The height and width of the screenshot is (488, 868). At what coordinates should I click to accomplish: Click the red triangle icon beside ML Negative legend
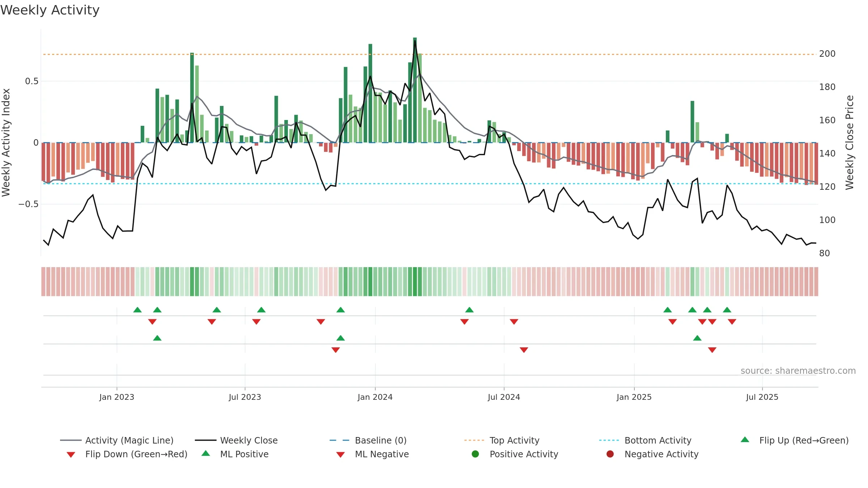(x=340, y=455)
